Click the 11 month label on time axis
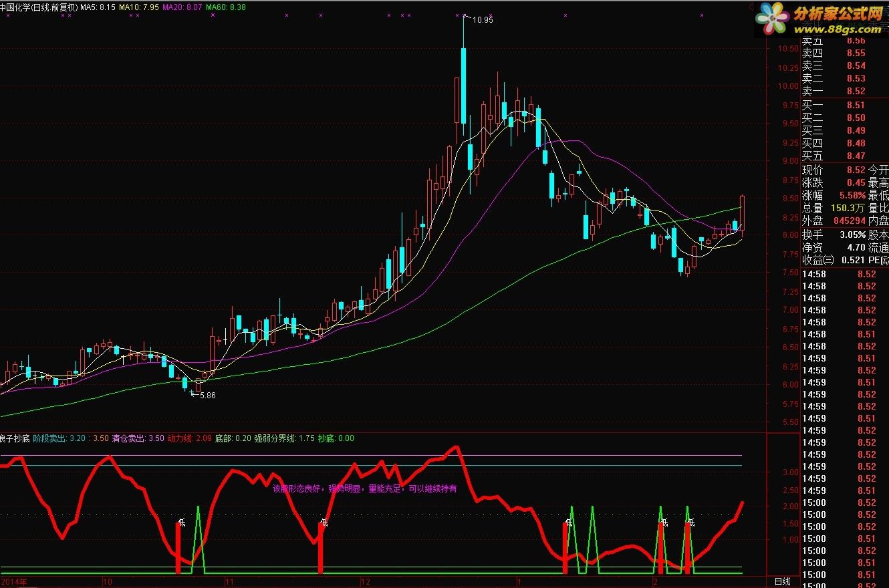Screen dimensions: 889x588 point(229,582)
